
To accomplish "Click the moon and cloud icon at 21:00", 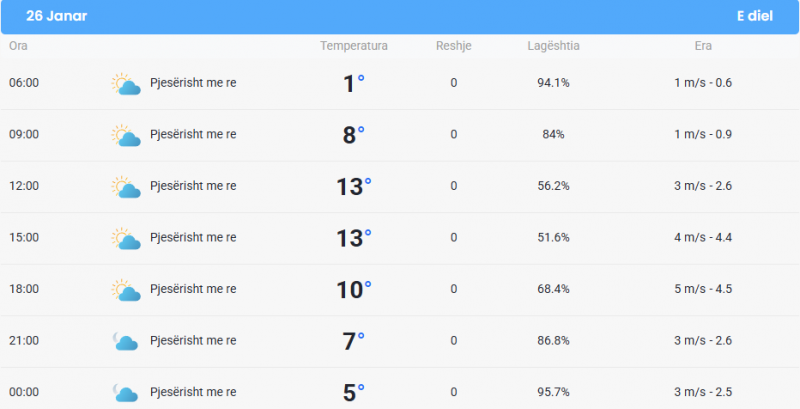I will point(126,341).
